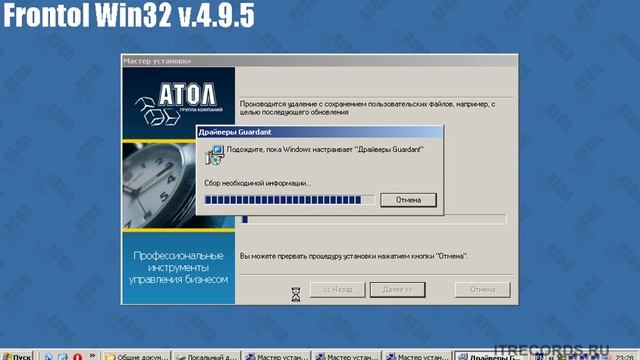Click the << Назад button
640x360 pixels.
pos(338,290)
